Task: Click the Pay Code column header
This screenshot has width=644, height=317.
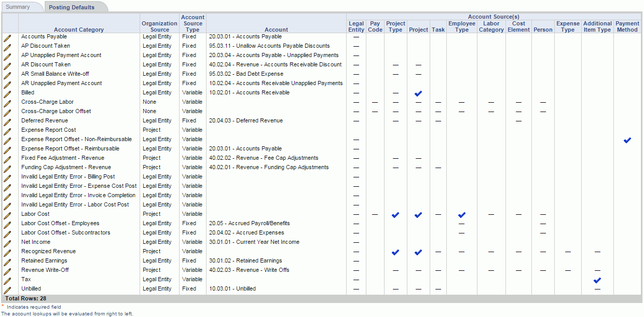Action: pos(375,26)
